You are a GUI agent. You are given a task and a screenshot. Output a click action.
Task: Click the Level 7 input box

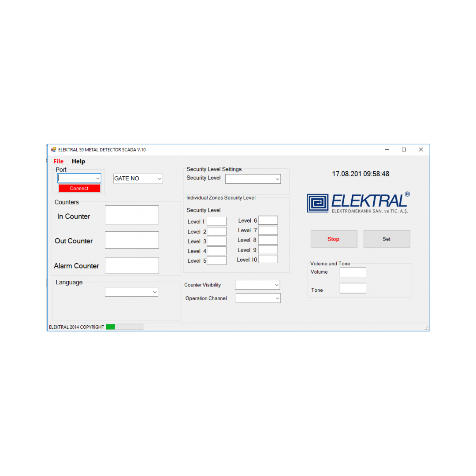[268, 230]
